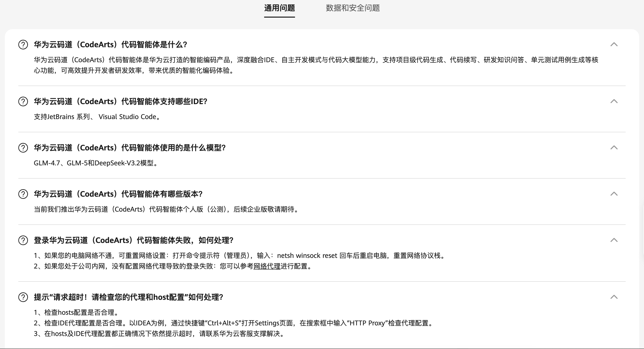Collapse the "支持哪些IDE" answer chevron
The width and height of the screenshot is (644, 349).
coord(614,101)
